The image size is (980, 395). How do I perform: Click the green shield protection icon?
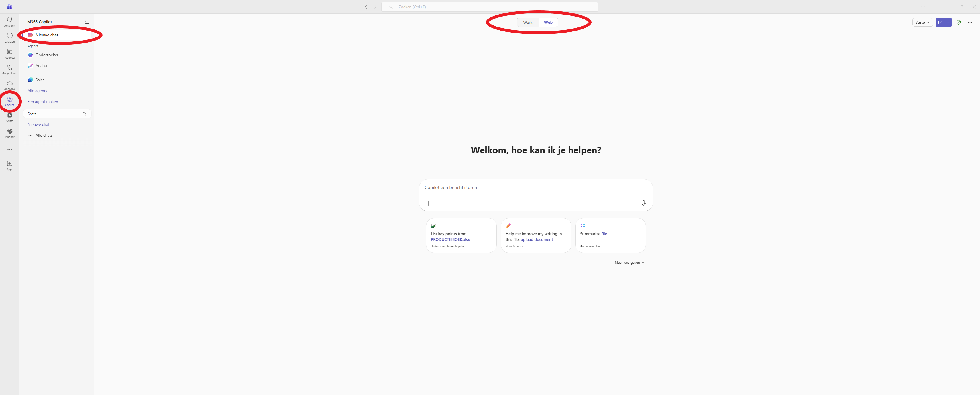point(959,22)
